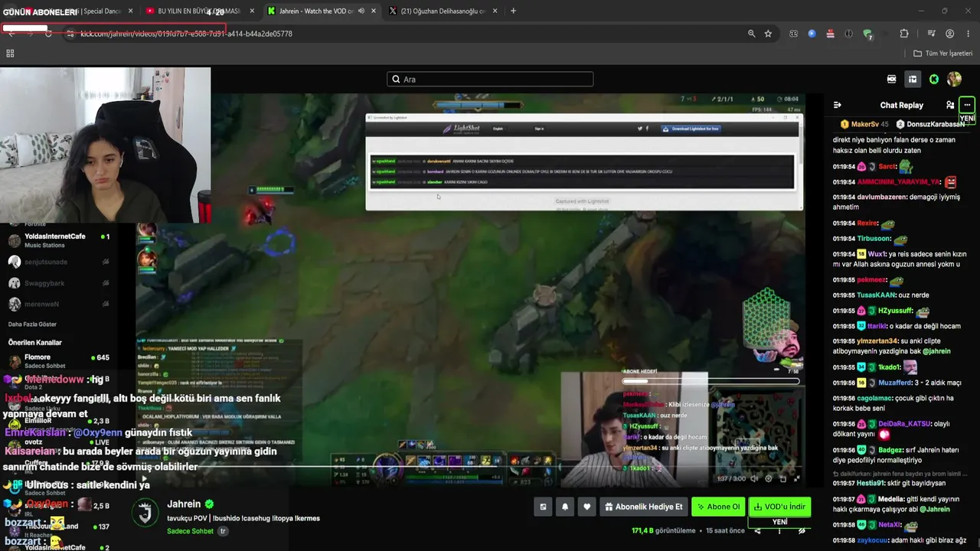The width and height of the screenshot is (980, 551).
Task: Open YoldasInternetCafe channel in sidebar
Action: [60, 240]
